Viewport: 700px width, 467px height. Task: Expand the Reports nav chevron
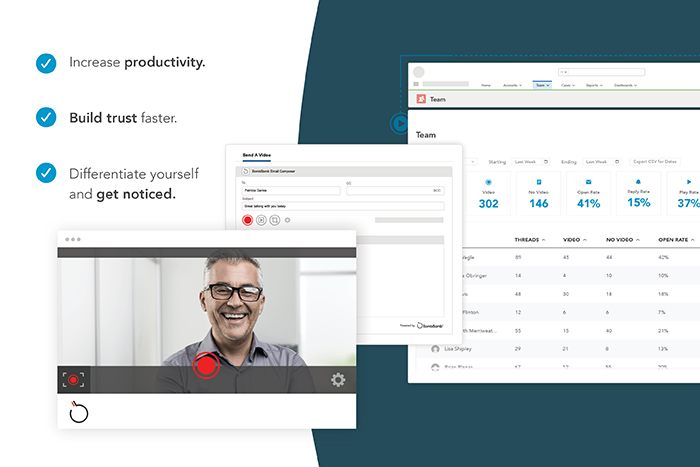601,85
